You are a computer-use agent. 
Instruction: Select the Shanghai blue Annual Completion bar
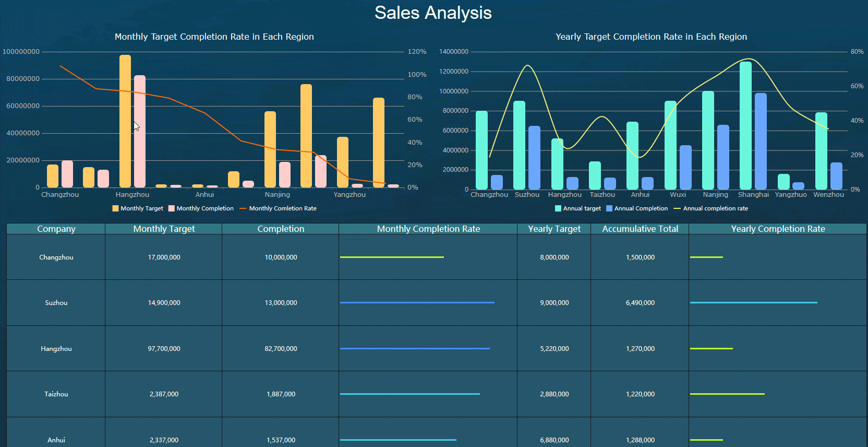click(761, 141)
